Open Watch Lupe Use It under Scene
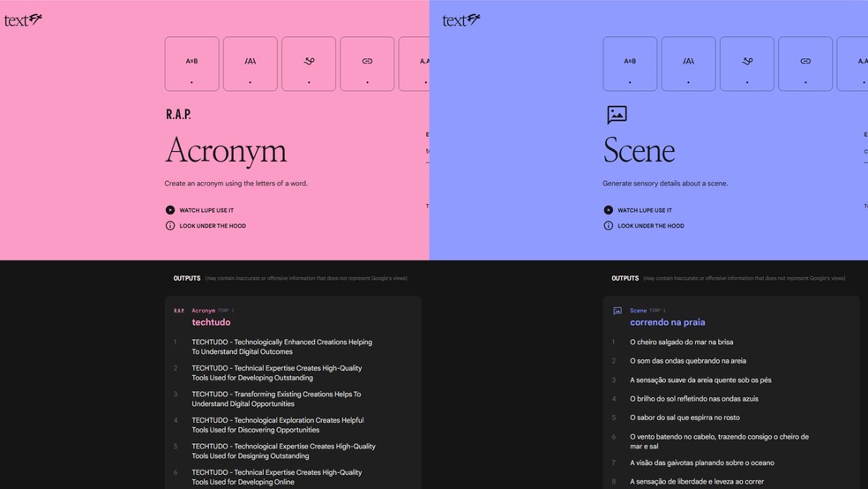Viewport: 868px width, 489px height. click(644, 210)
